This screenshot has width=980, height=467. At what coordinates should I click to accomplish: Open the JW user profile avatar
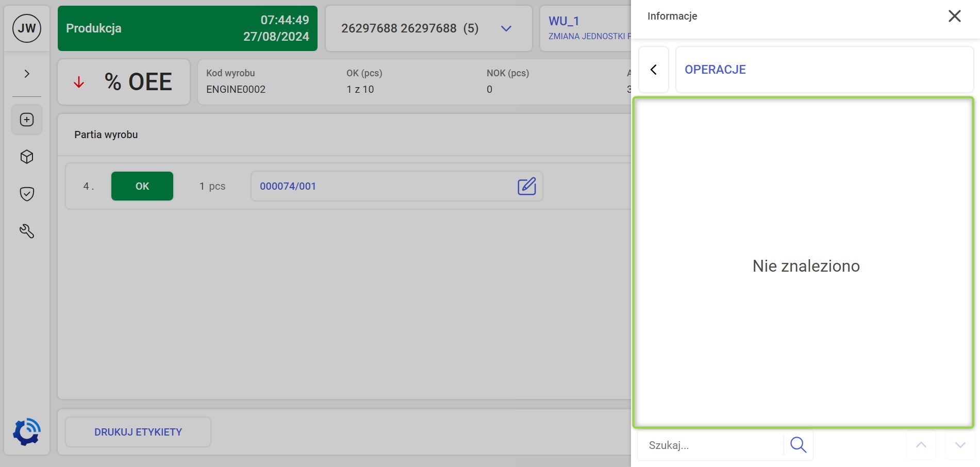point(27,28)
